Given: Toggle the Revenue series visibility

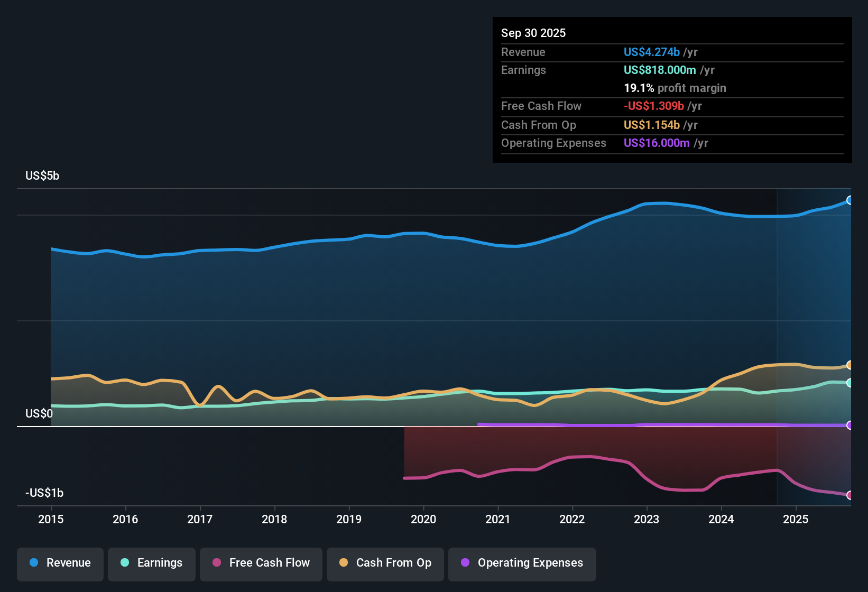Looking at the screenshot, I should coord(60,563).
